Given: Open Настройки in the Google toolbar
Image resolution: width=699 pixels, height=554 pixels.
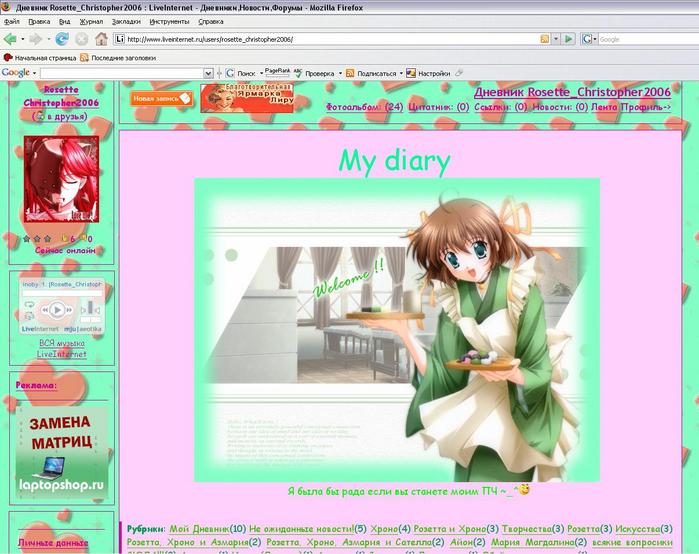Looking at the screenshot, I should (428, 73).
